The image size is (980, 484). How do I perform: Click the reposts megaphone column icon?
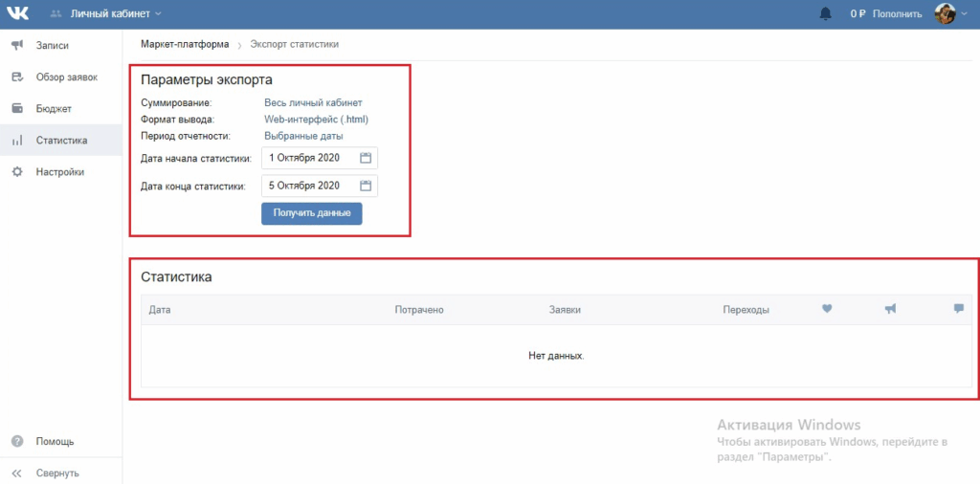(x=891, y=309)
